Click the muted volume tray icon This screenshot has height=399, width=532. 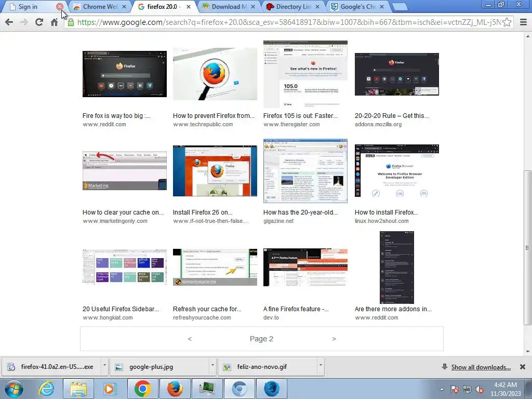click(x=480, y=390)
